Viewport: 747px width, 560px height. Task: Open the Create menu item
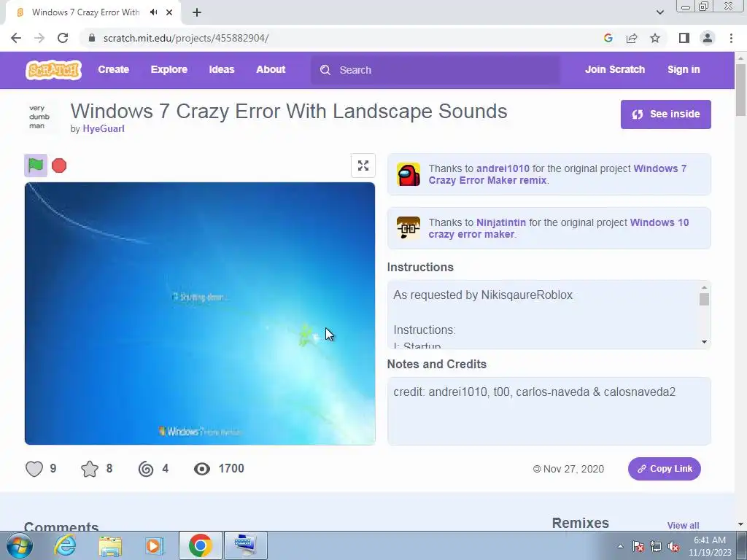pyautogui.click(x=113, y=69)
